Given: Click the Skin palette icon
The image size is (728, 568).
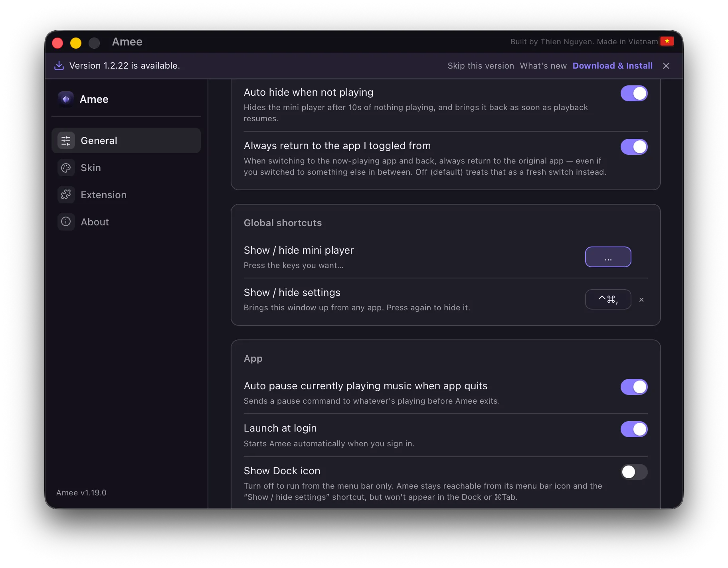Looking at the screenshot, I should [66, 168].
